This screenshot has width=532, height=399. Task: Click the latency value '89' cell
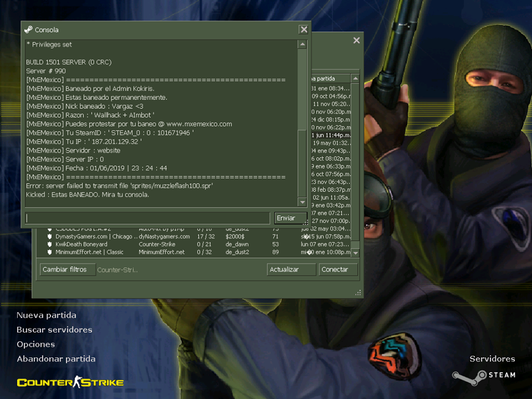(x=275, y=252)
